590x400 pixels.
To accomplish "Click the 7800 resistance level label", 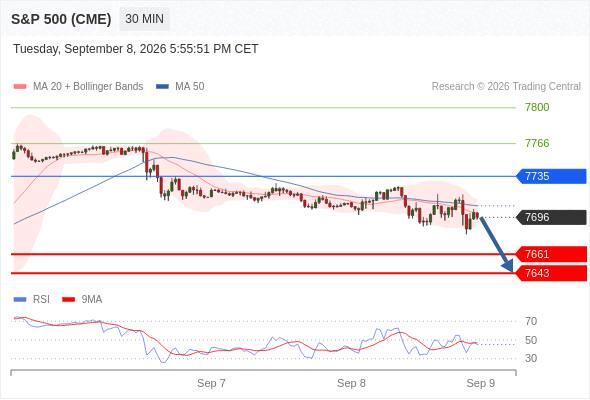I will [x=537, y=107].
